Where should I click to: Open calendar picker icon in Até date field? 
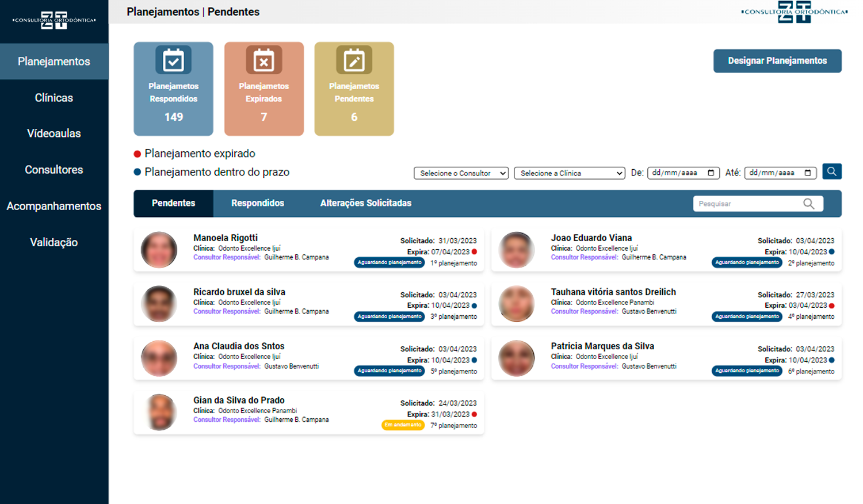(808, 173)
